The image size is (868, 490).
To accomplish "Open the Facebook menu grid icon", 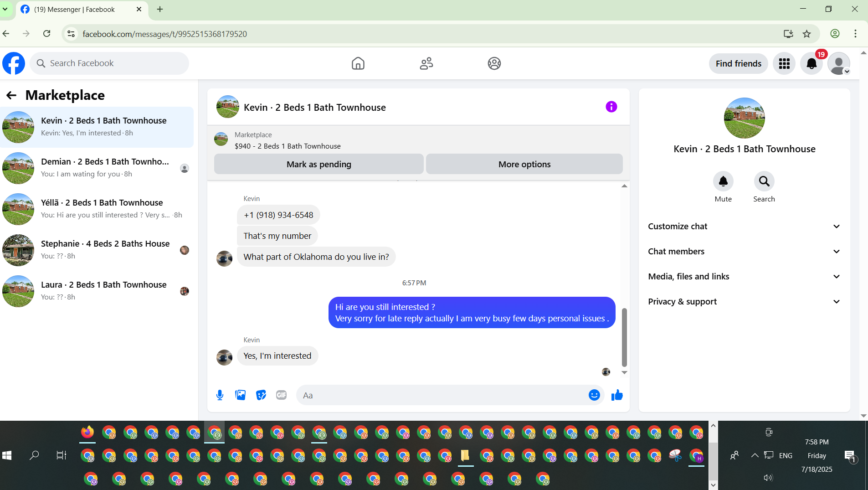I will point(784,63).
